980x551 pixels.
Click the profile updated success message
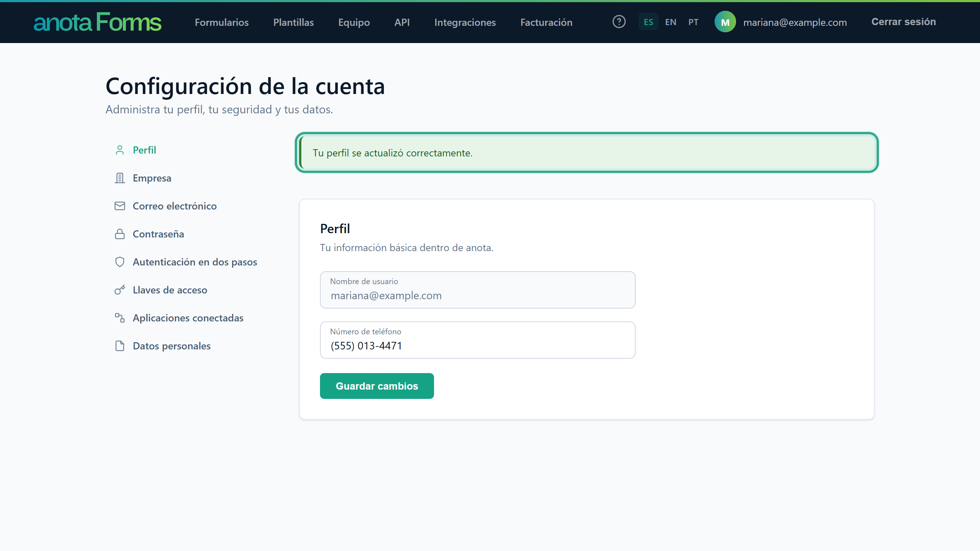pyautogui.click(x=586, y=152)
